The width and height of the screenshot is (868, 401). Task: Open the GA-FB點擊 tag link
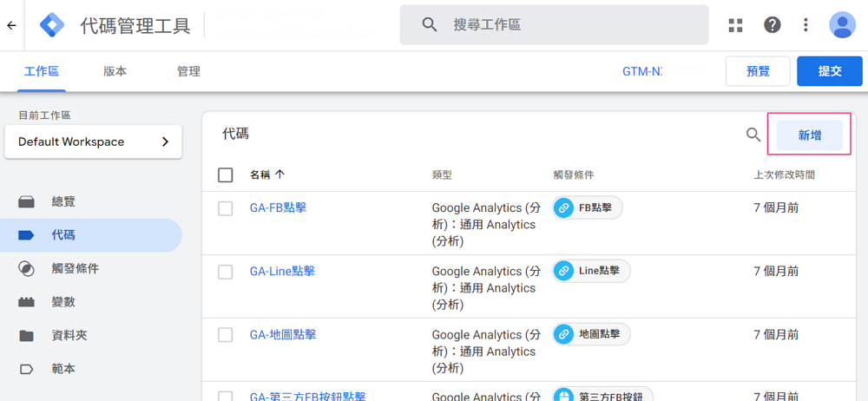[279, 207]
